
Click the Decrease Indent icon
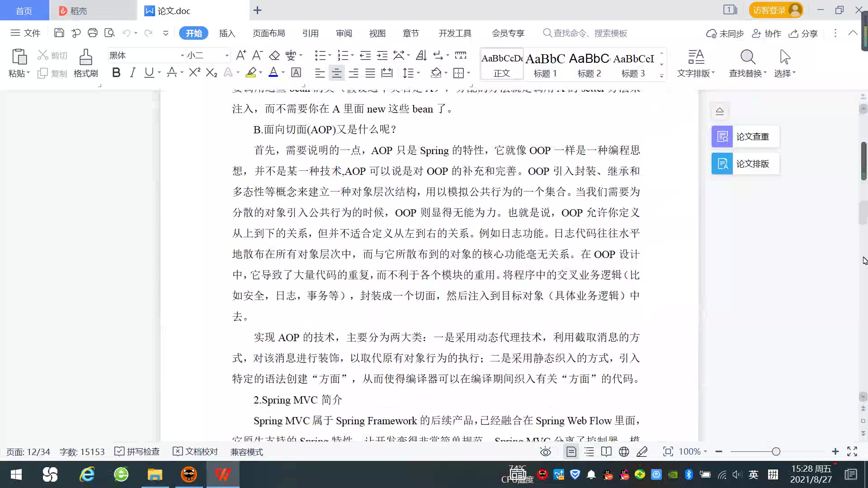(x=365, y=55)
